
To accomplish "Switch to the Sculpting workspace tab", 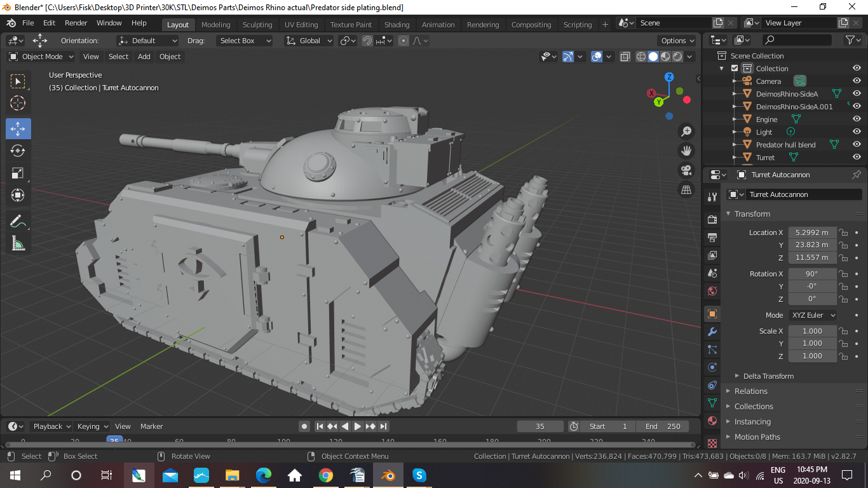I will click(x=257, y=25).
